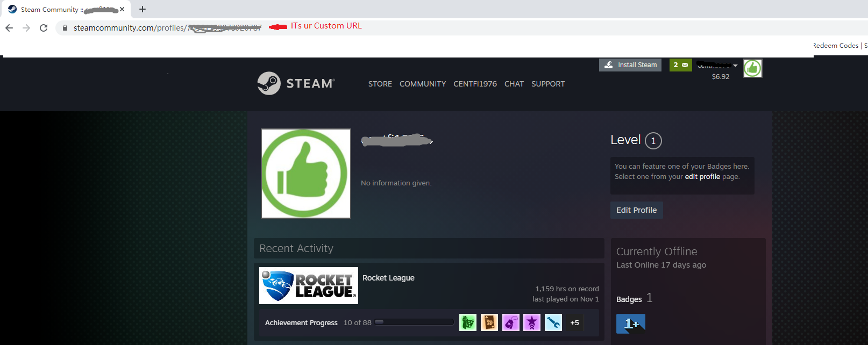
Task: Open the COMMUNITY menu
Action: click(423, 84)
